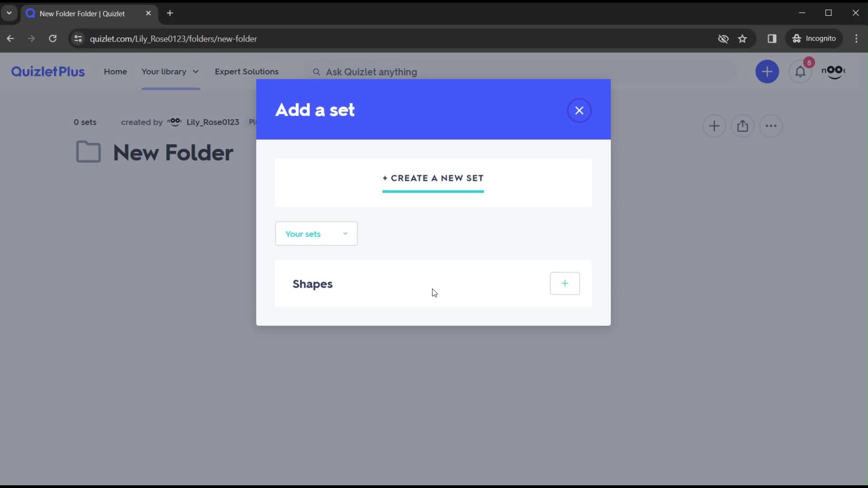
Task: Select Expert Solutions menu item
Action: [x=247, y=71]
